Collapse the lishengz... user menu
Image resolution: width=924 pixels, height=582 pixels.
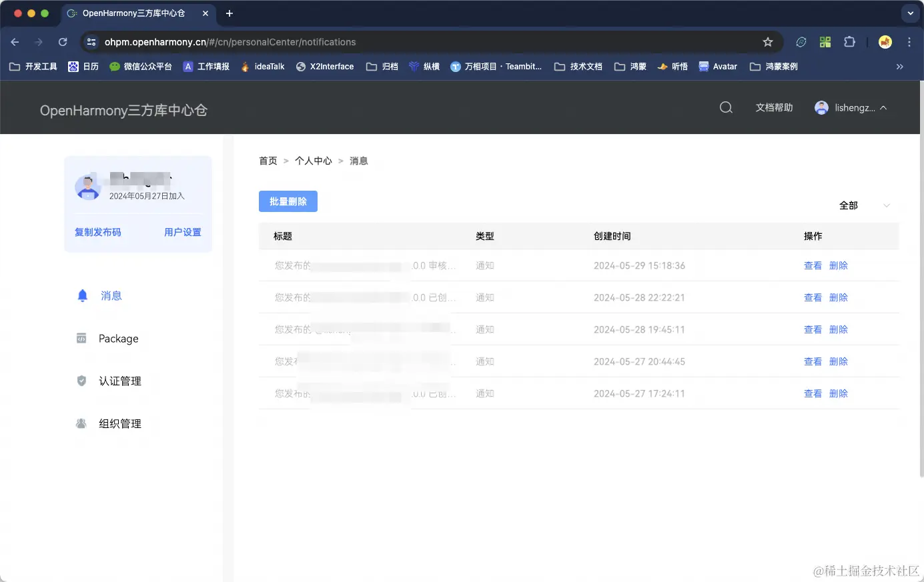click(x=883, y=107)
